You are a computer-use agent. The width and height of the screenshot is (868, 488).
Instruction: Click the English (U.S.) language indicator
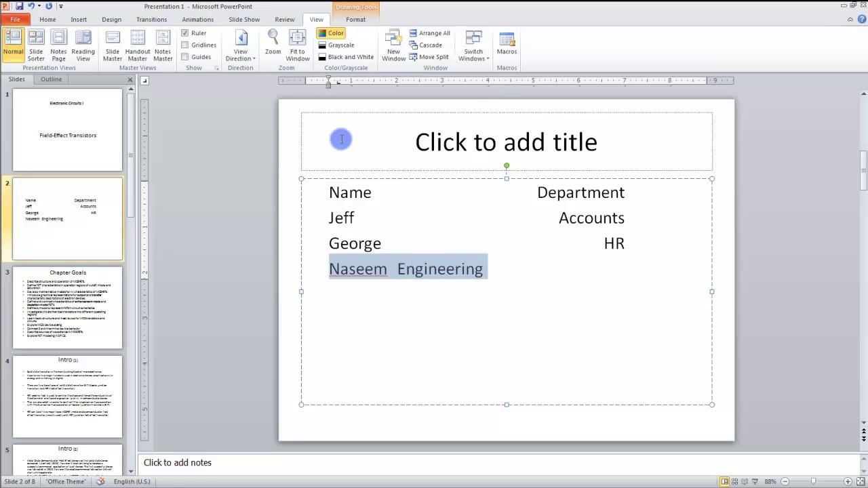[x=132, y=481]
